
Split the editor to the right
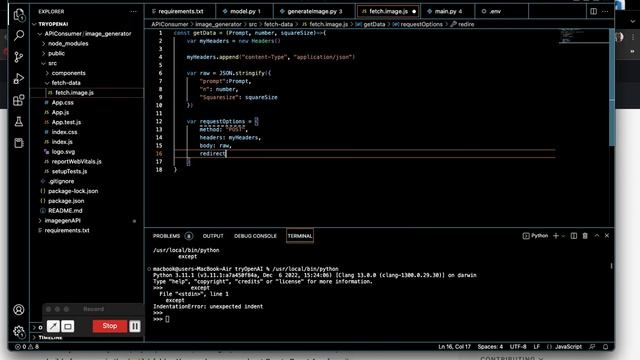[593, 11]
